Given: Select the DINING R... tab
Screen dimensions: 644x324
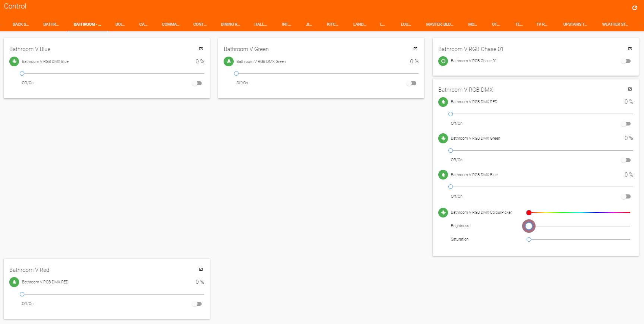Looking at the screenshot, I should tap(230, 24).
